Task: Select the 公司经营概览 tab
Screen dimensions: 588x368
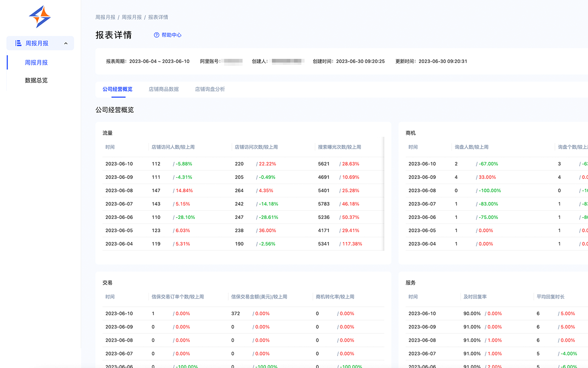Action: (x=118, y=89)
